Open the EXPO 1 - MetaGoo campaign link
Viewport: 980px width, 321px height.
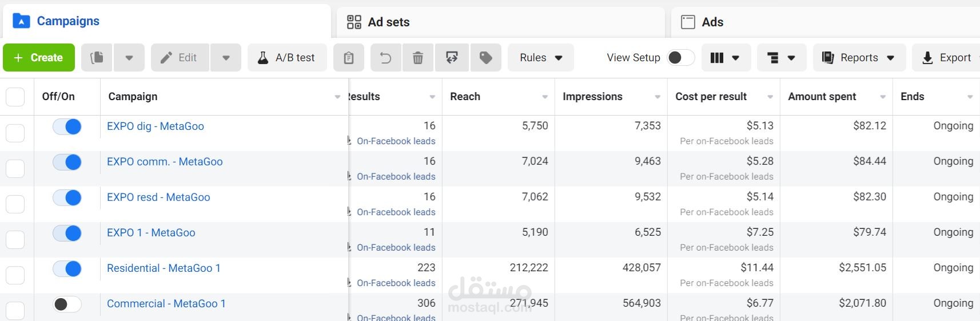tap(151, 233)
